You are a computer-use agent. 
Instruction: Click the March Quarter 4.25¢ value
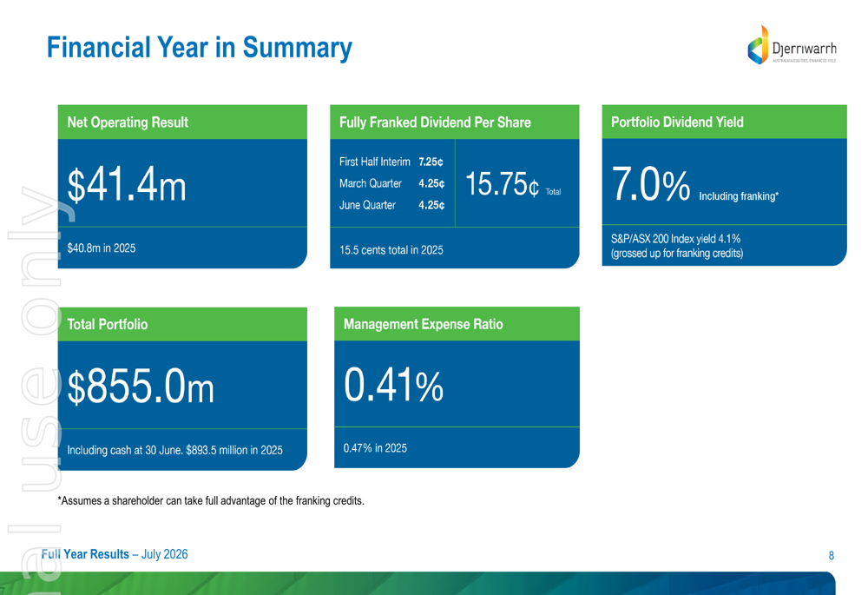(x=431, y=183)
